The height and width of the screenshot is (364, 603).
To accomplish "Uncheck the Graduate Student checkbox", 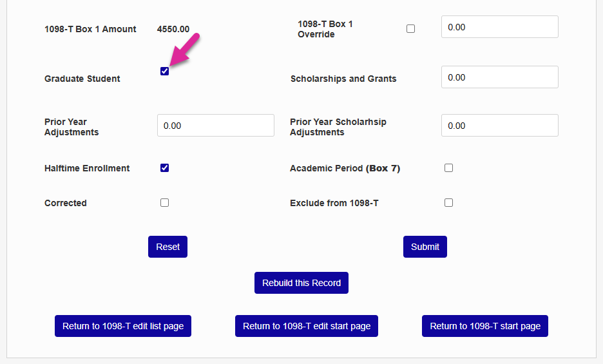I will (x=165, y=71).
